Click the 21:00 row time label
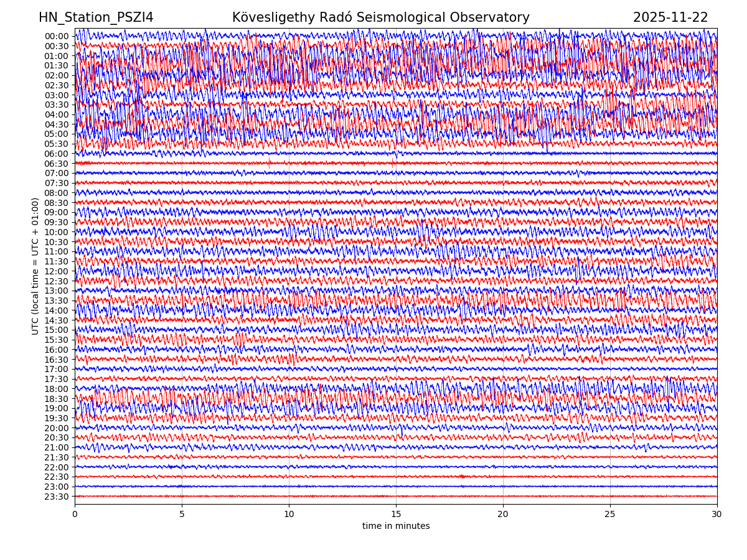 tap(56, 447)
